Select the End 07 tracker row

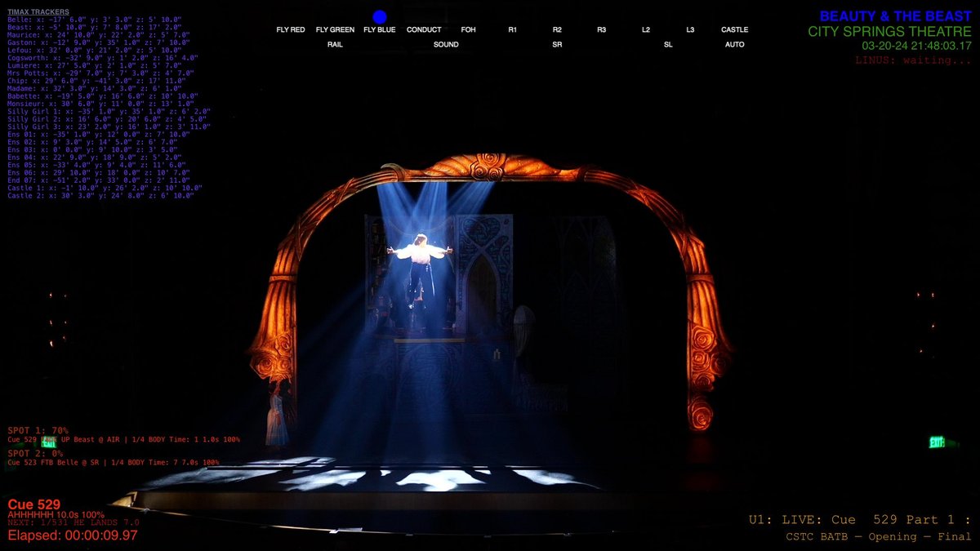99,180
